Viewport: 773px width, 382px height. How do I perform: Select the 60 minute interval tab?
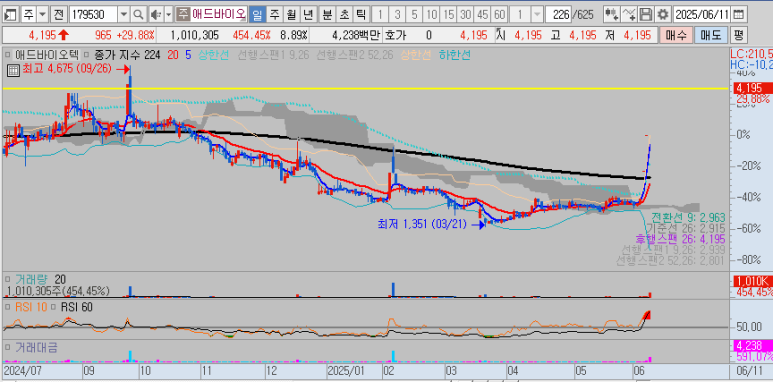(499, 14)
